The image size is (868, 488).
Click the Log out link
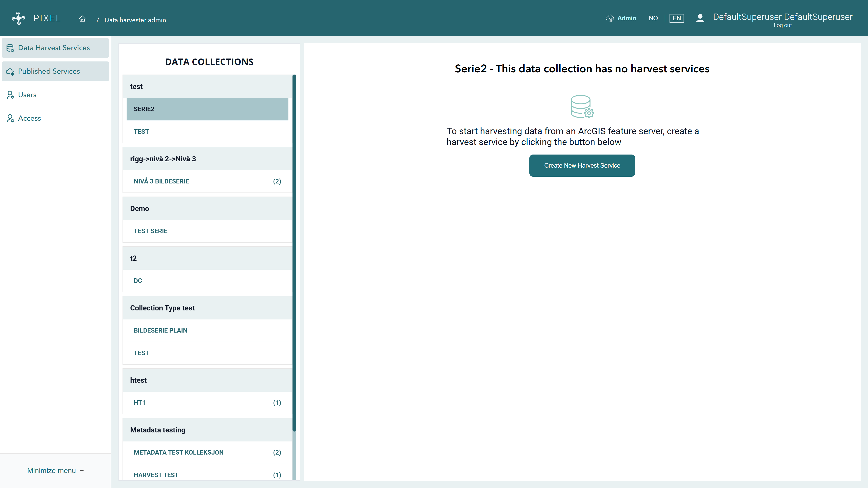tap(782, 26)
